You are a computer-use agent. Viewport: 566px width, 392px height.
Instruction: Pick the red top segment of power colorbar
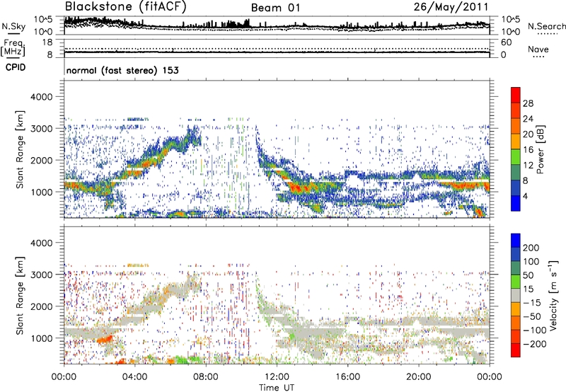pos(516,96)
